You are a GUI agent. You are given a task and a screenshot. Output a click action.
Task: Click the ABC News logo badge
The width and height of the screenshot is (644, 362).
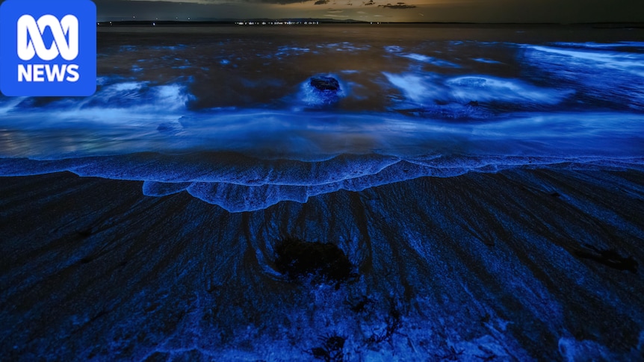point(48,48)
